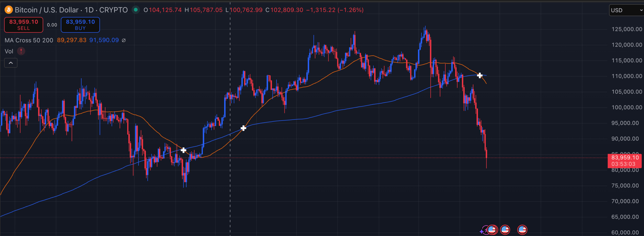Click the close price value 102,809.30

point(287,10)
